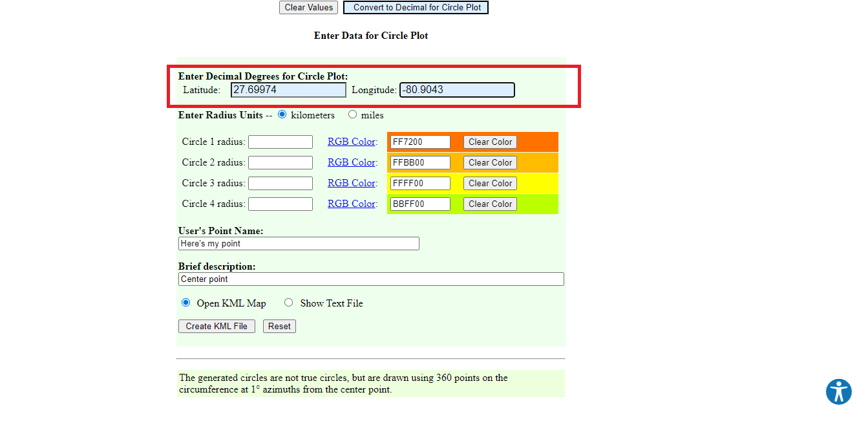Open the Circle 1 RGB Color link
The height and width of the screenshot is (421, 868).
pos(351,142)
